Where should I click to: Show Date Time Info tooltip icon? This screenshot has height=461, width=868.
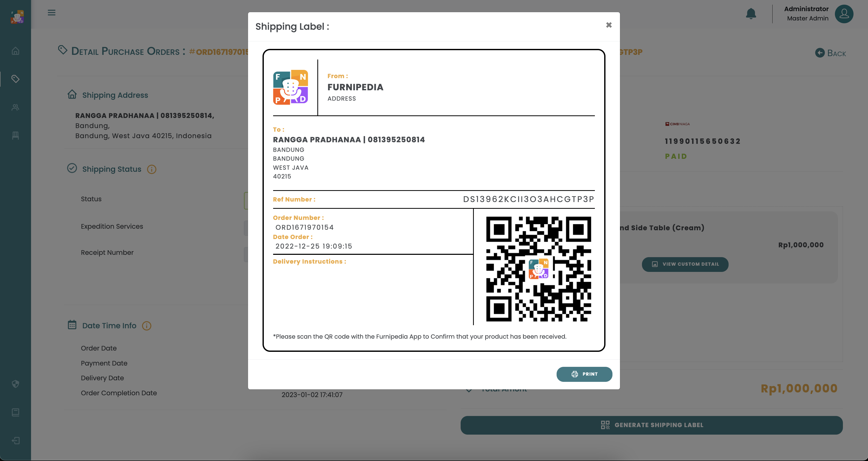(147, 325)
